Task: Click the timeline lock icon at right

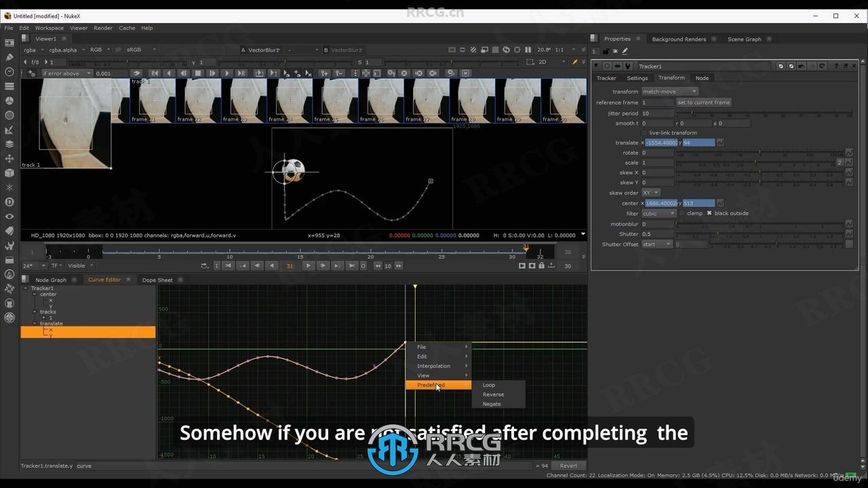Action: [541, 266]
